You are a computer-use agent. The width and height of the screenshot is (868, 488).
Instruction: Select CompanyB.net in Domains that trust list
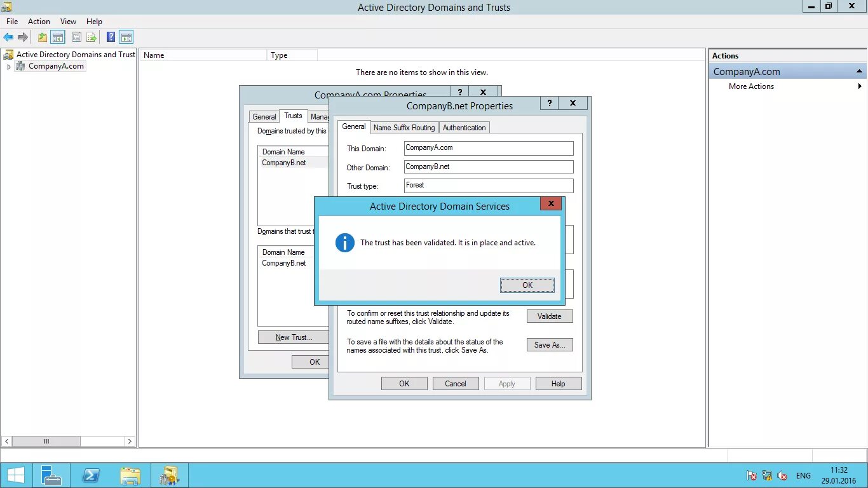click(x=284, y=263)
